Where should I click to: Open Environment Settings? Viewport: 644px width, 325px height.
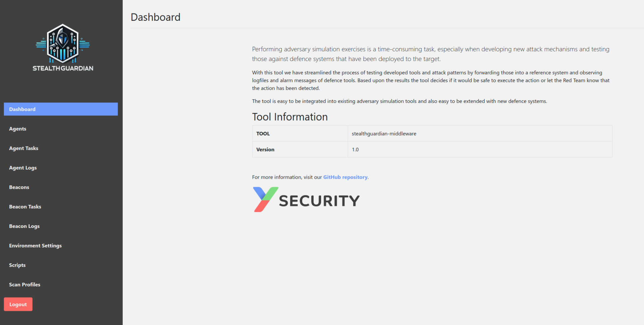pyautogui.click(x=36, y=246)
